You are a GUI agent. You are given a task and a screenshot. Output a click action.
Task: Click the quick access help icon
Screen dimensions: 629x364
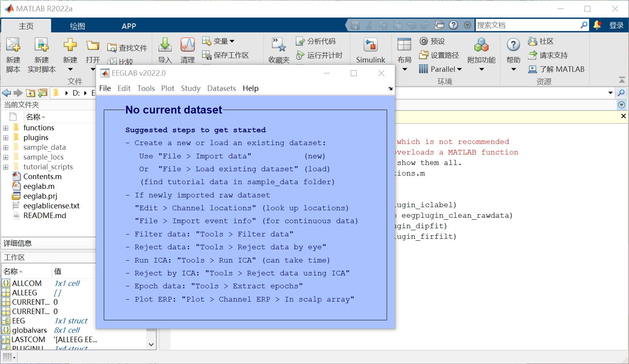[453, 25]
